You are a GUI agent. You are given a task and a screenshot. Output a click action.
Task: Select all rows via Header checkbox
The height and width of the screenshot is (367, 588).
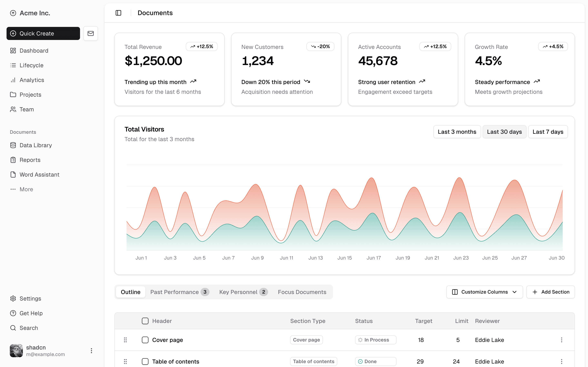pyautogui.click(x=145, y=321)
